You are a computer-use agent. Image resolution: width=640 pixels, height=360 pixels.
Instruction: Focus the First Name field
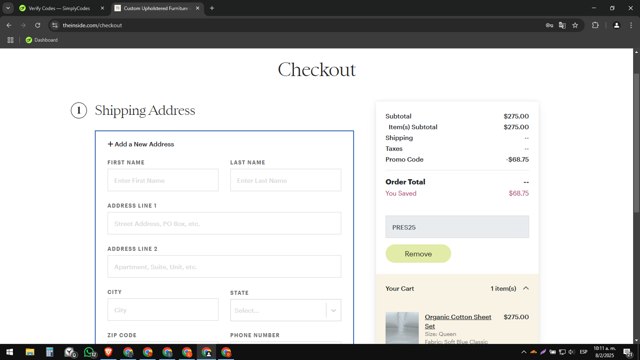pos(163,180)
